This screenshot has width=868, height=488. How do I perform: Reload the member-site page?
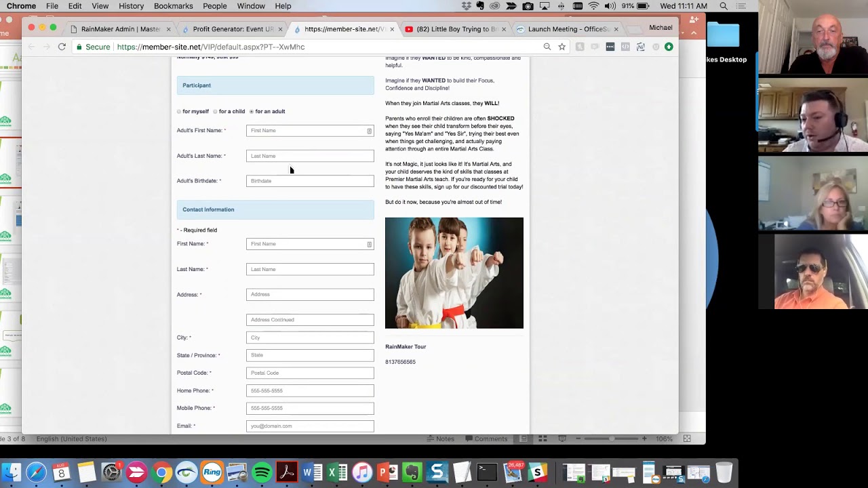(62, 47)
